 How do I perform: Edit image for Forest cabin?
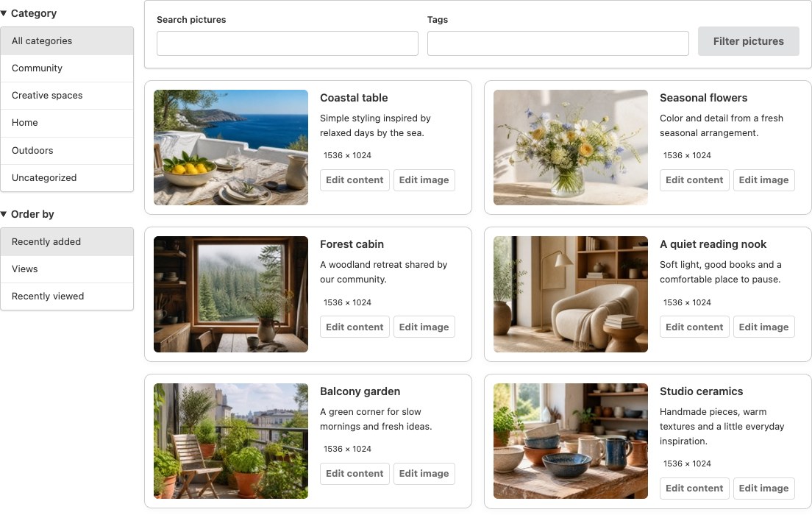click(x=424, y=327)
